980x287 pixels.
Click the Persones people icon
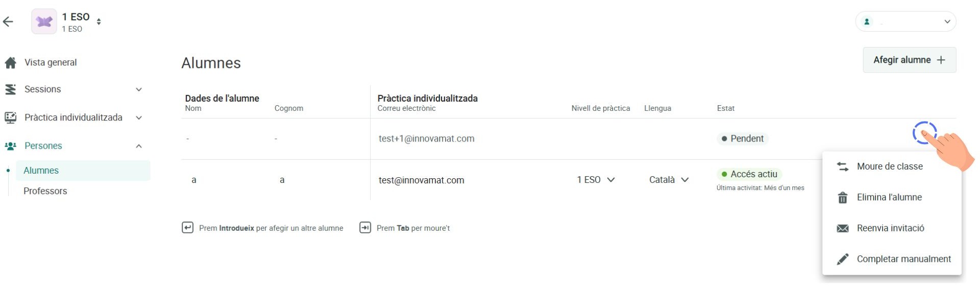pyautogui.click(x=10, y=146)
